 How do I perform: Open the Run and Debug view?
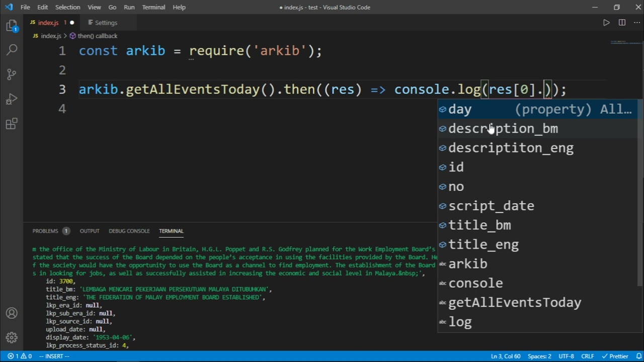(12, 99)
